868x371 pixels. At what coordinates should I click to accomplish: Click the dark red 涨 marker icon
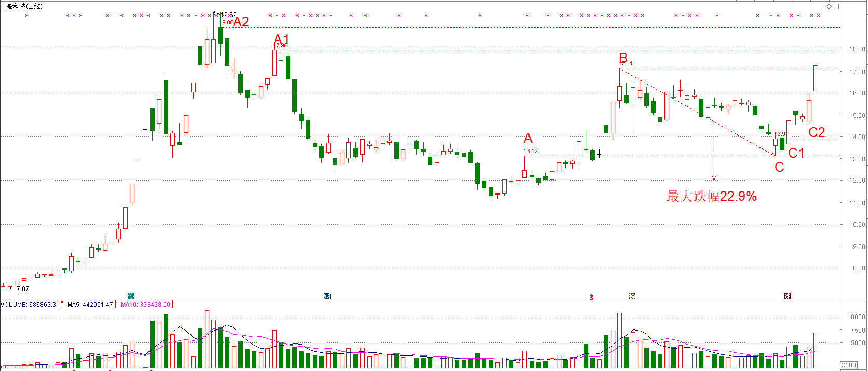pyautogui.click(x=788, y=296)
